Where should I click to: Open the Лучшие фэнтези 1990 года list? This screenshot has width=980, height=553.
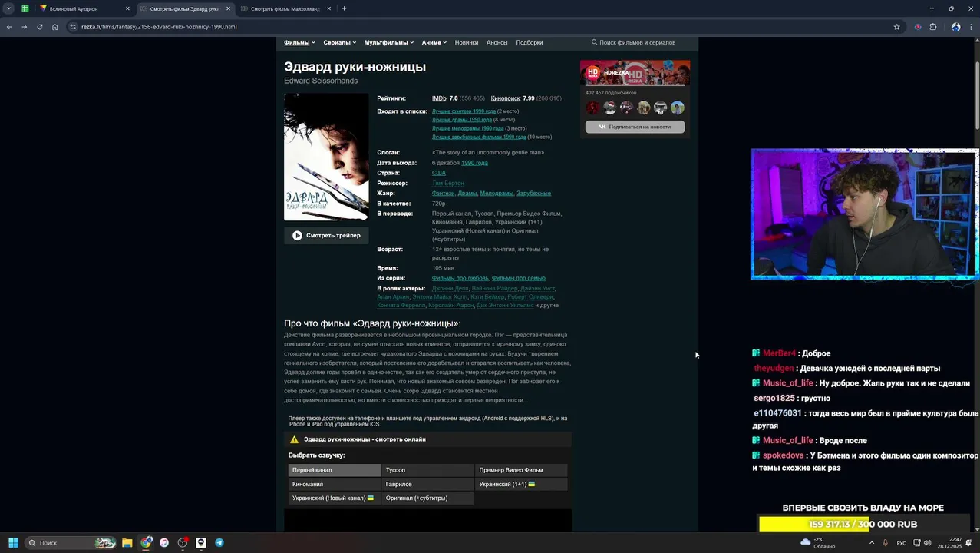point(464,111)
